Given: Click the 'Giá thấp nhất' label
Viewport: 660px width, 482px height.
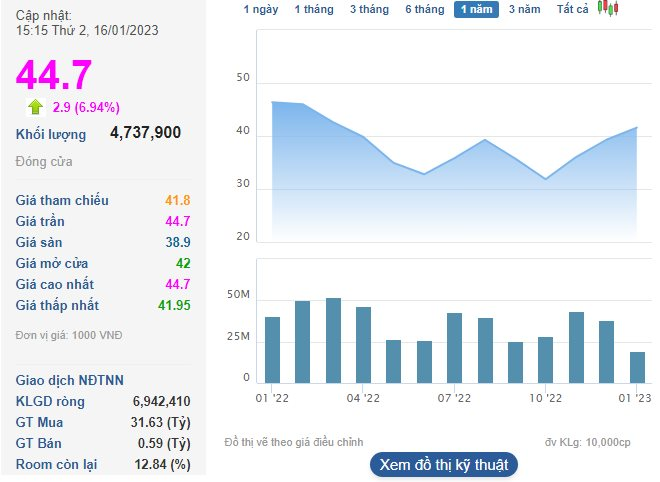Looking at the screenshot, I should click(57, 306).
